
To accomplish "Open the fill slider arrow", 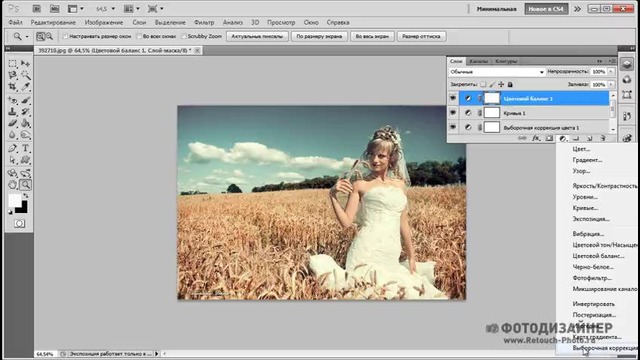I will [611, 84].
